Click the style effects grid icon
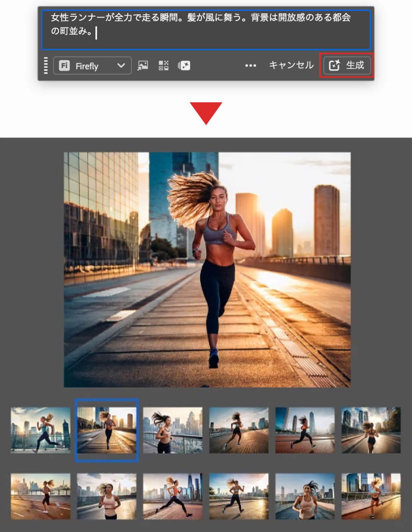This screenshot has width=412, height=532. [x=163, y=66]
